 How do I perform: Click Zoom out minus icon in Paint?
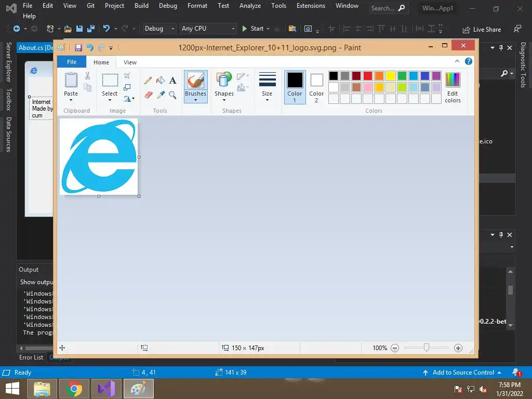[395, 348]
